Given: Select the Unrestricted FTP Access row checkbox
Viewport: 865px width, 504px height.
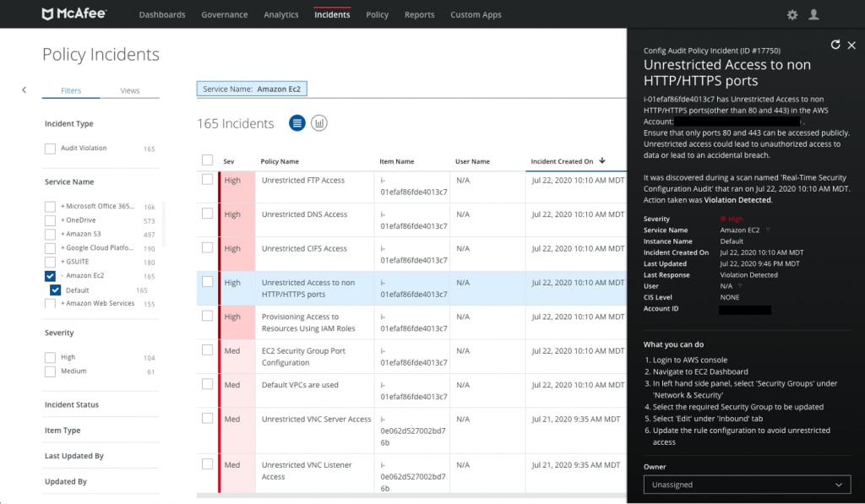Looking at the screenshot, I should 208,179.
